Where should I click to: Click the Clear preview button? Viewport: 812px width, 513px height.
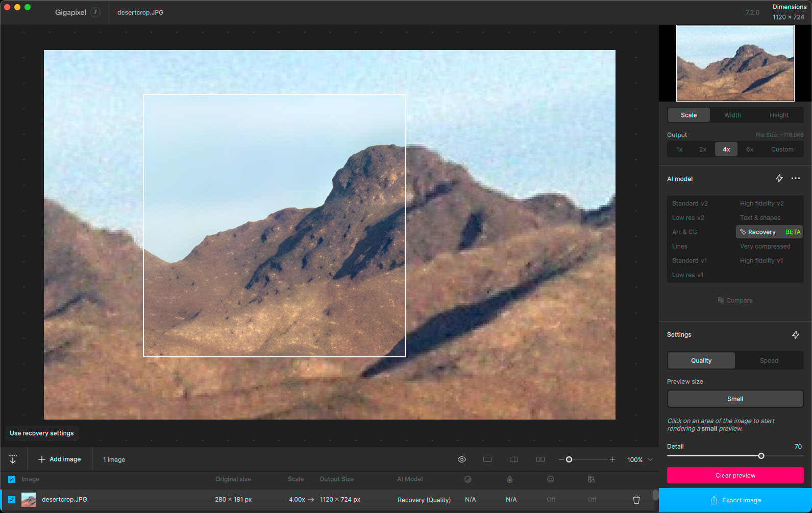pyautogui.click(x=735, y=475)
